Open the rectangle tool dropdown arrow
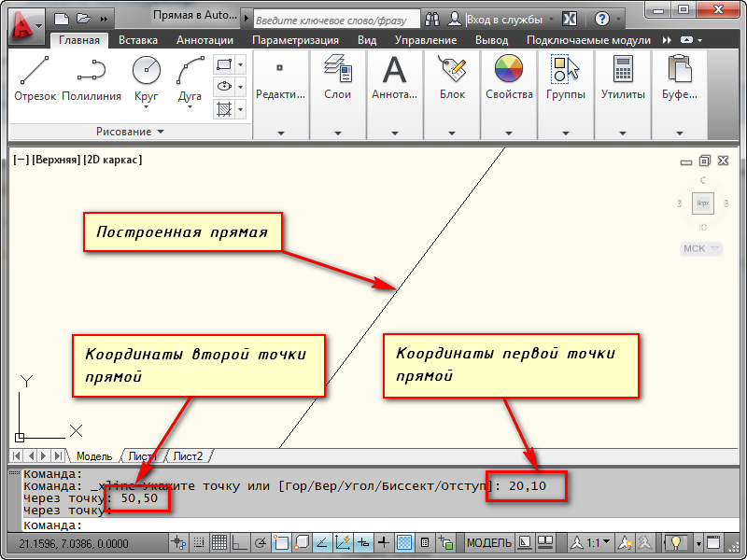This screenshot has height=560, width=747. coord(241,63)
